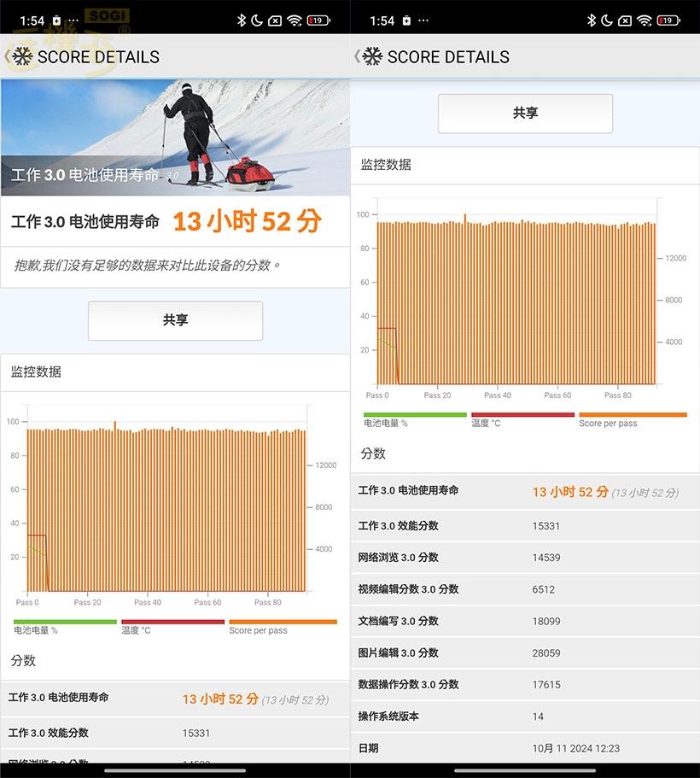Open the 图片编辑 3.0 分数 row
The height and width of the screenshot is (778, 700).
coord(524,652)
